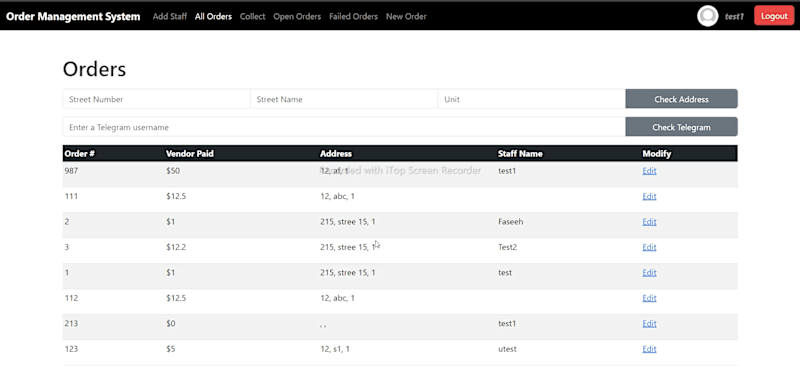The height and width of the screenshot is (368, 800).
Task: Go to All Orders tab
Action: click(213, 16)
